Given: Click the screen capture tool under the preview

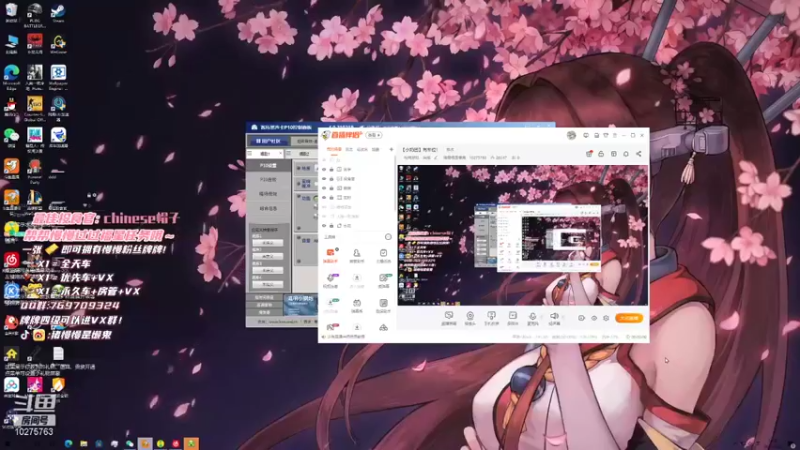Looking at the screenshot, I should tap(448, 318).
